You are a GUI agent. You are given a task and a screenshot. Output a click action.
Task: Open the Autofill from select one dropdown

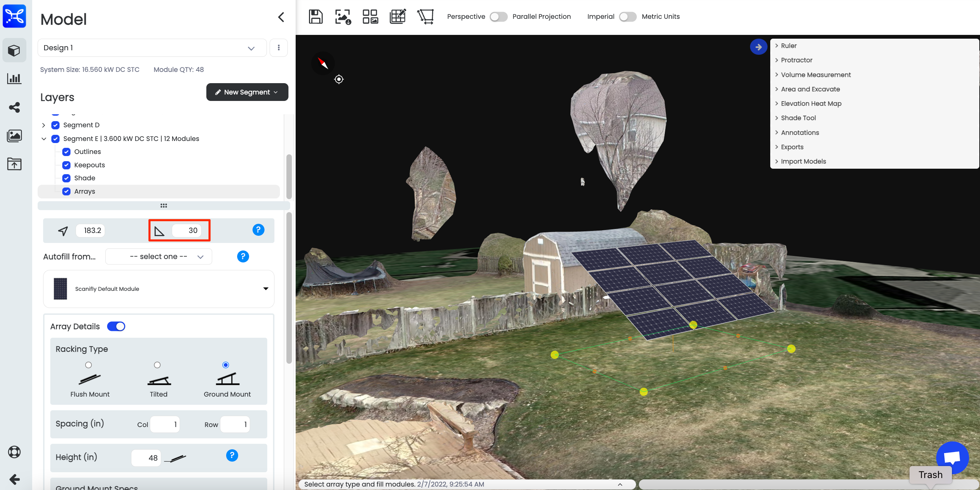click(x=159, y=256)
